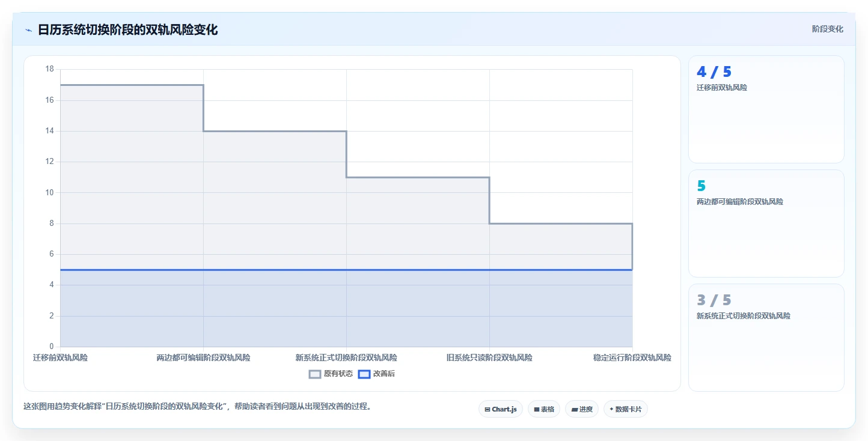Open the 5 两边都可编辑阶段双轨风险 card
This screenshot has height=441, width=868.
click(766, 224)
